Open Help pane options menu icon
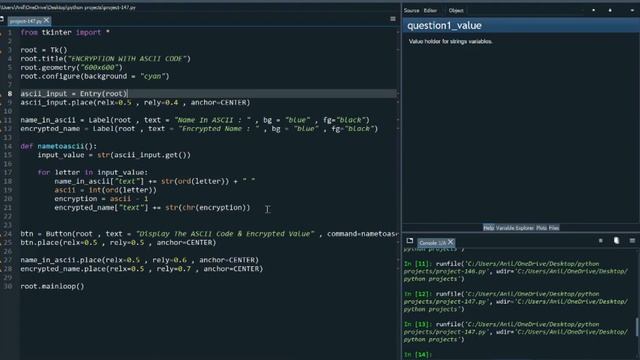 [632, 11]
